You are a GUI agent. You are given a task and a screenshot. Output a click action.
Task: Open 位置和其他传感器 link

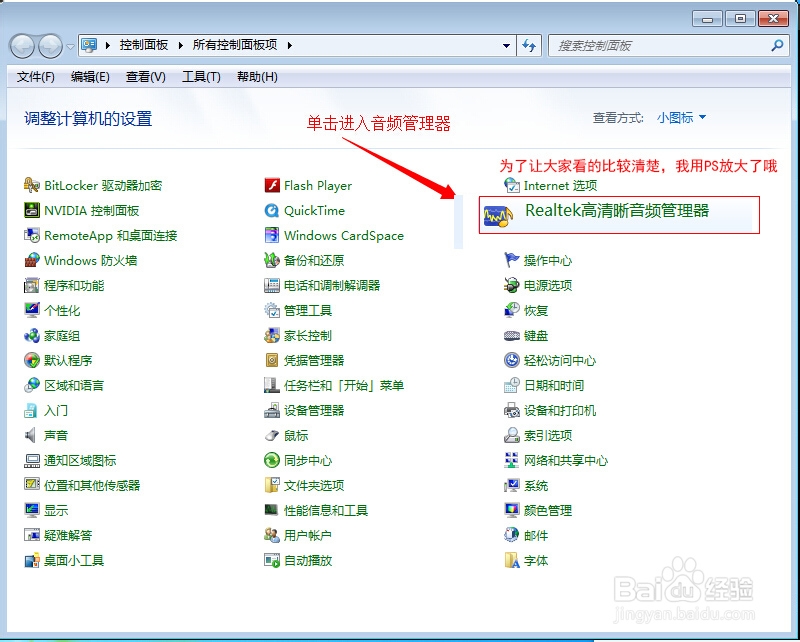[92, 485]
